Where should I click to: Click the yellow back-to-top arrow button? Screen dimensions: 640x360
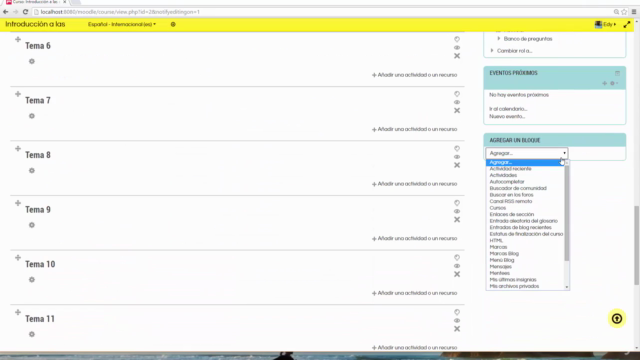click(617, 318)
